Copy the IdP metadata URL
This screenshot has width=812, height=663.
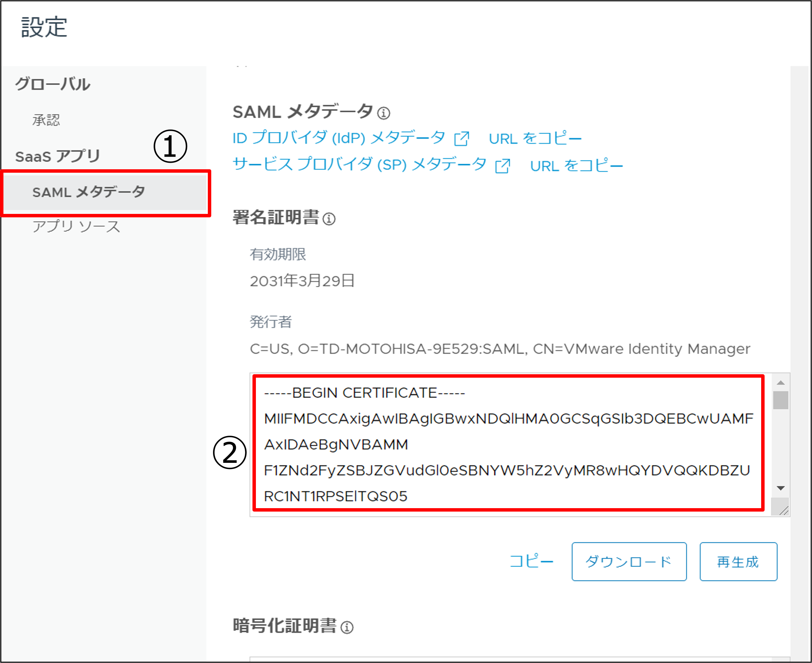[535, 138]
